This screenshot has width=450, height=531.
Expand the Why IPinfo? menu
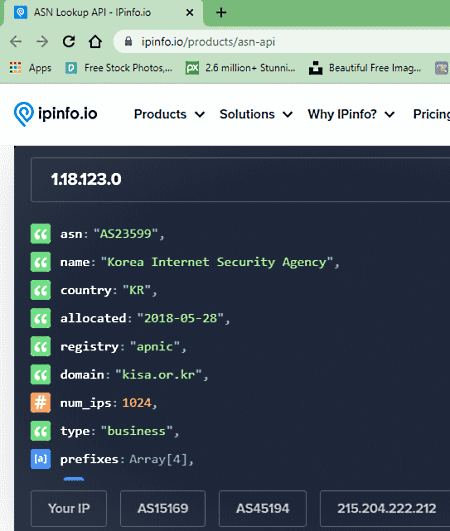pyautogui.click(x=351, y=114)
